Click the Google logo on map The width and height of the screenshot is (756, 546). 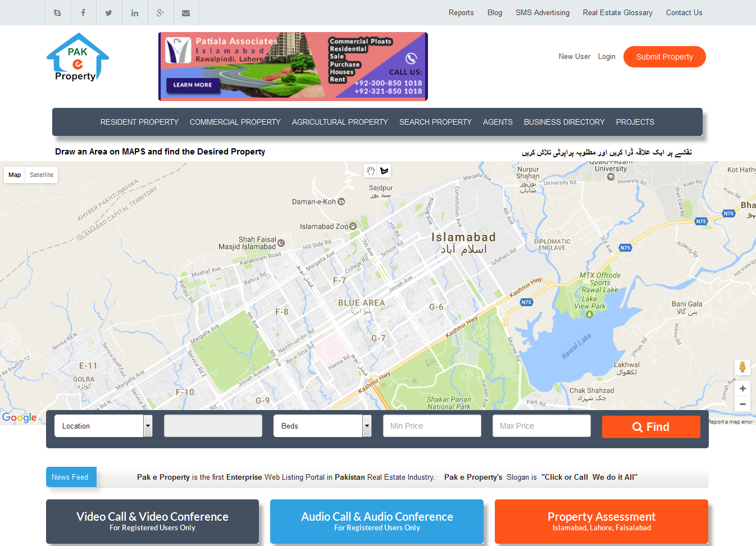(x=20, y=417)
